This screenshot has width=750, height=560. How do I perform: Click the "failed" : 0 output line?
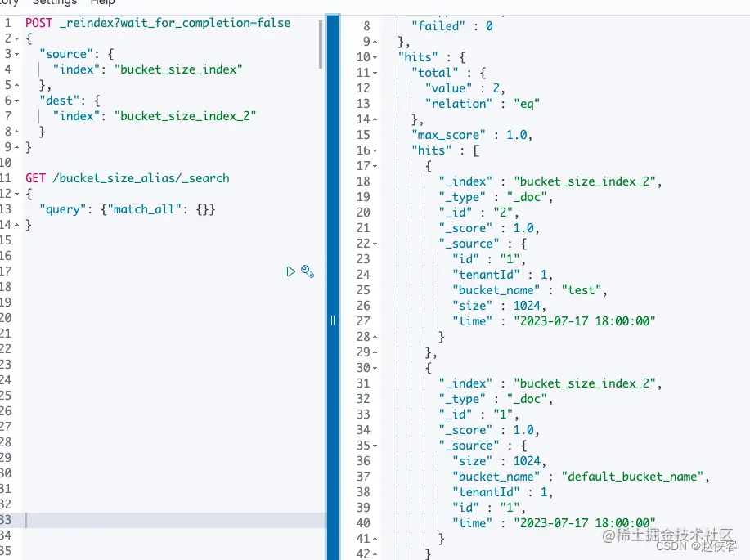(452, 26)
